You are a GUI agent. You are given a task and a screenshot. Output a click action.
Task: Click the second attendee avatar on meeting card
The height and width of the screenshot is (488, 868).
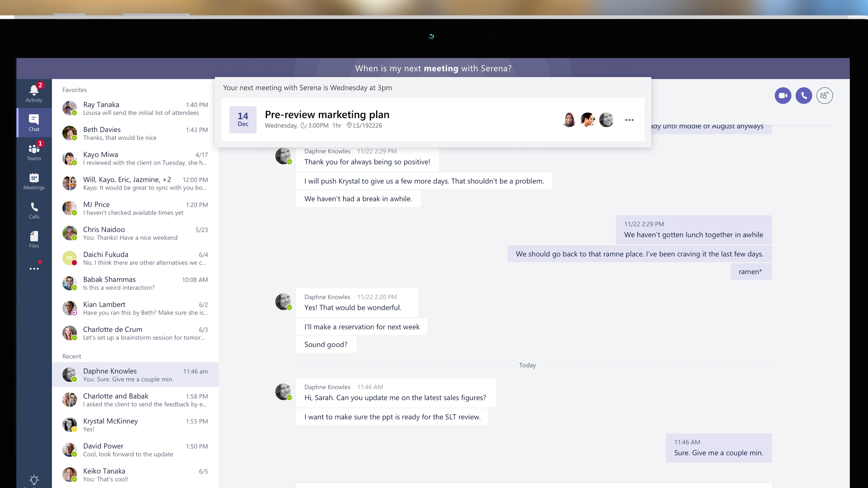coord(588,120)
